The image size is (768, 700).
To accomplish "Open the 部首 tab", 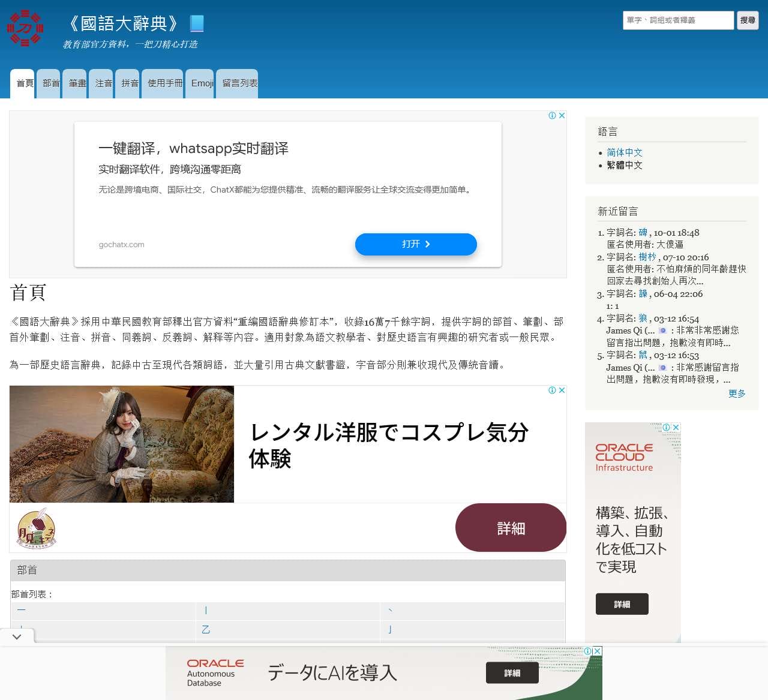I will point(50,83).
